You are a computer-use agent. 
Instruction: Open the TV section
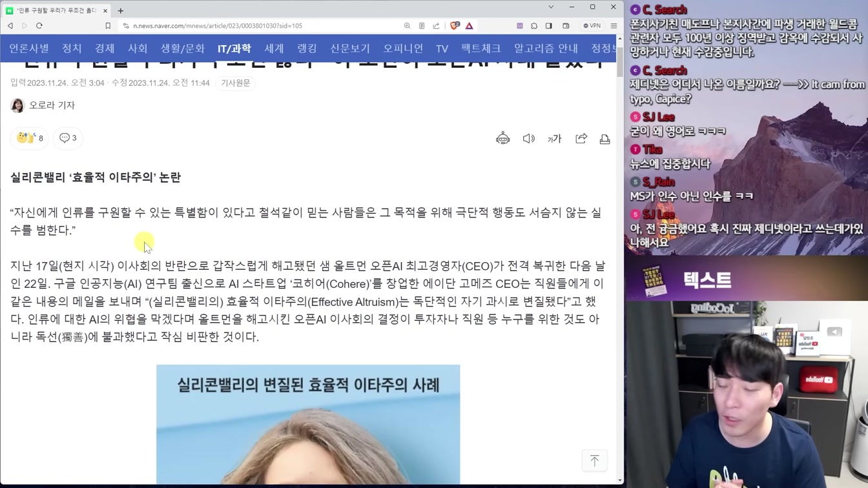[442, 48]
